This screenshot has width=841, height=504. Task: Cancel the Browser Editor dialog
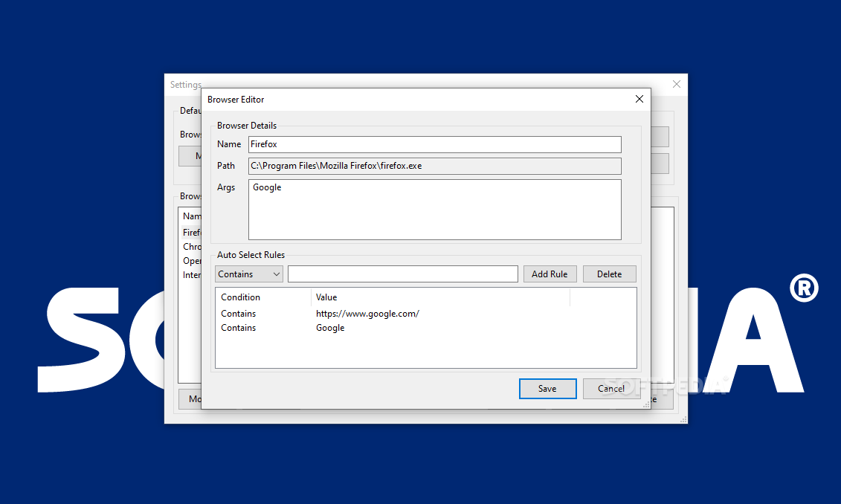click(611, 389)
